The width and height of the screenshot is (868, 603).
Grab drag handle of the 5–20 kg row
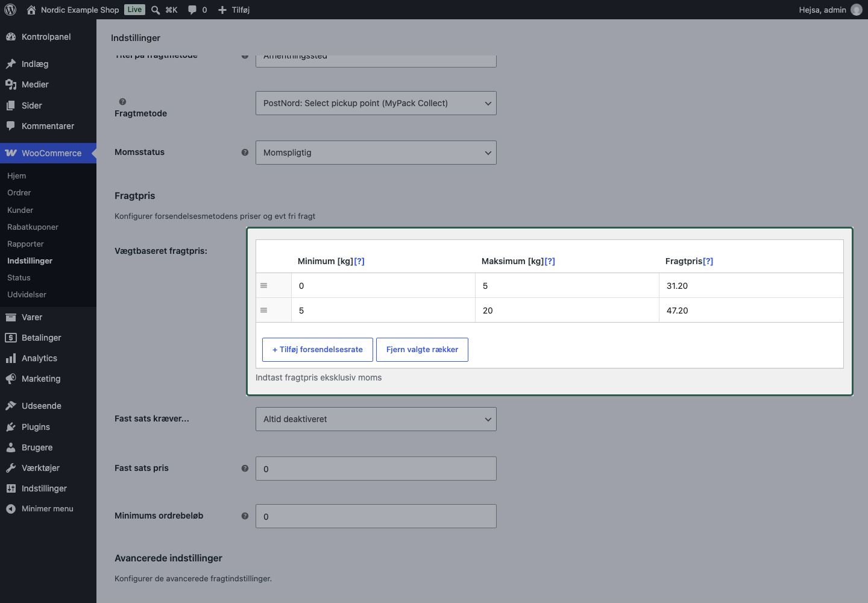coord(263,311)
